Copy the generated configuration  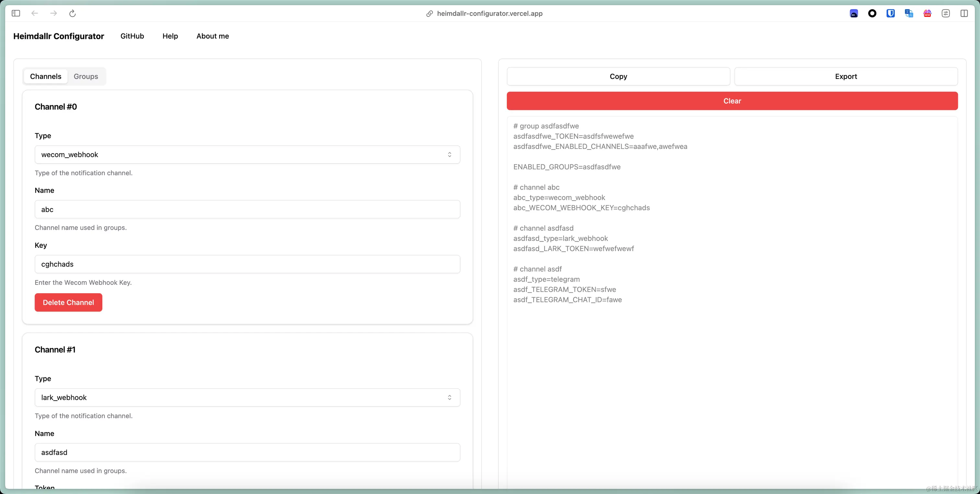(x=618, y=77)
